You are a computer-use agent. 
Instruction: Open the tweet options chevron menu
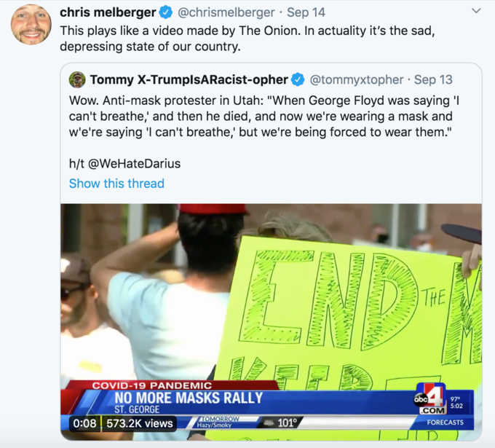pos(476,11)
